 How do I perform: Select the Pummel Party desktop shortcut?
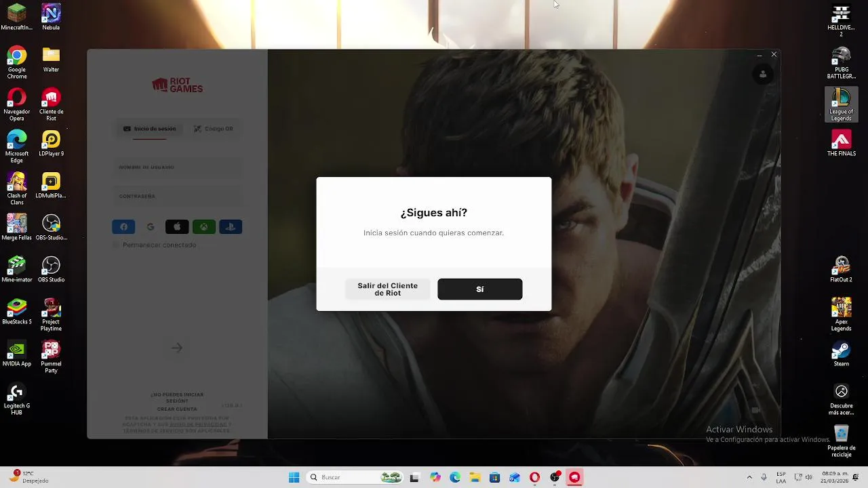click(51, 357)
